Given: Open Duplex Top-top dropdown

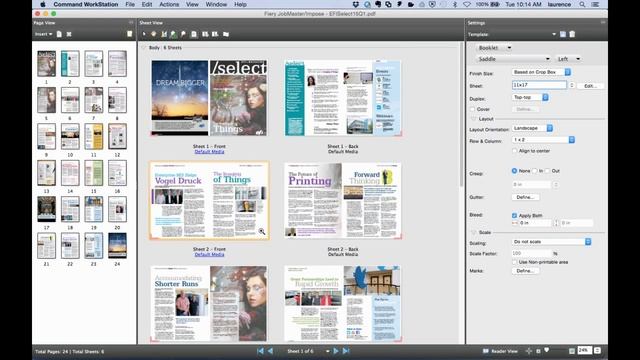Looking at the screenshot, I should [x=530, y=98].
